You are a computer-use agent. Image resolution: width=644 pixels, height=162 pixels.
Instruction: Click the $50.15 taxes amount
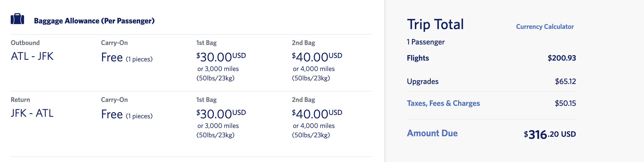pyautogui.click(x=565, y=103)
